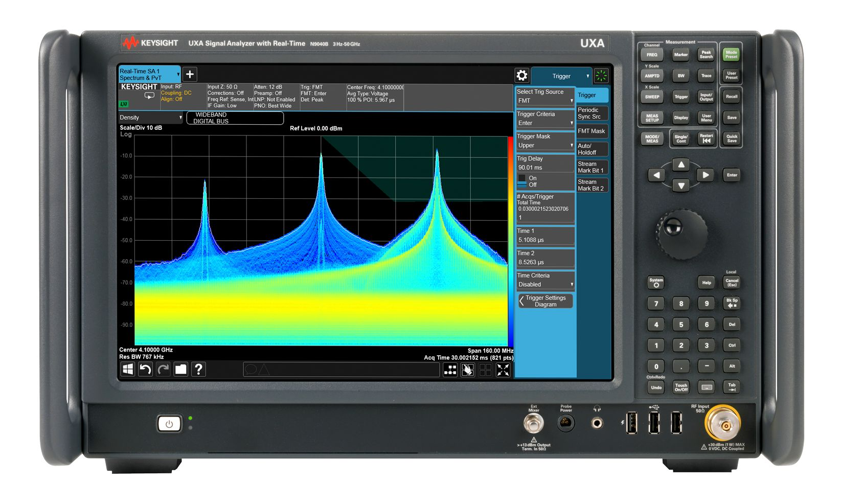Open Trigger Settings Diagram
This screenshot has height=504, width=841.
[545, 301]
